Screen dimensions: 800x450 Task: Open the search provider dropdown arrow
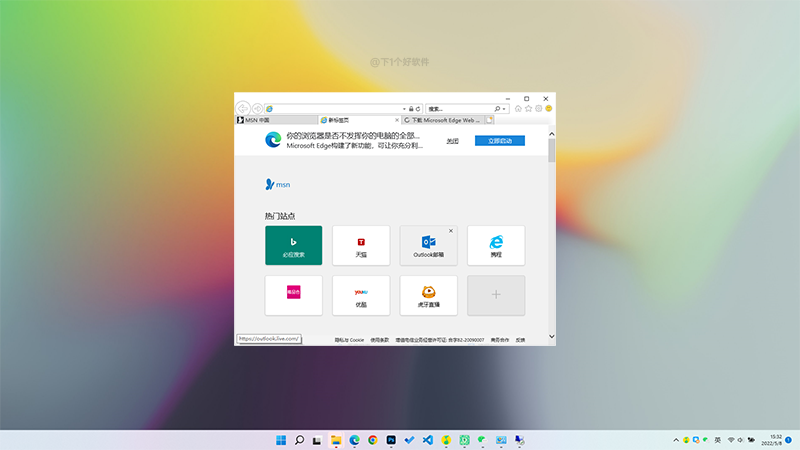point(504,109)
